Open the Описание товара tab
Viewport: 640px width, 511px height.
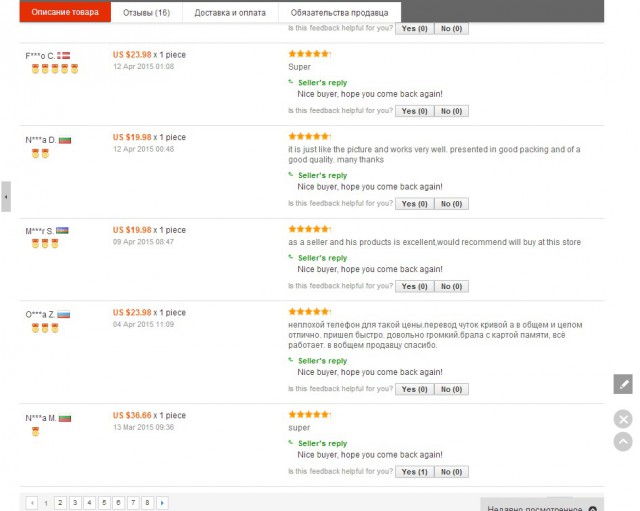pos(65,12)
